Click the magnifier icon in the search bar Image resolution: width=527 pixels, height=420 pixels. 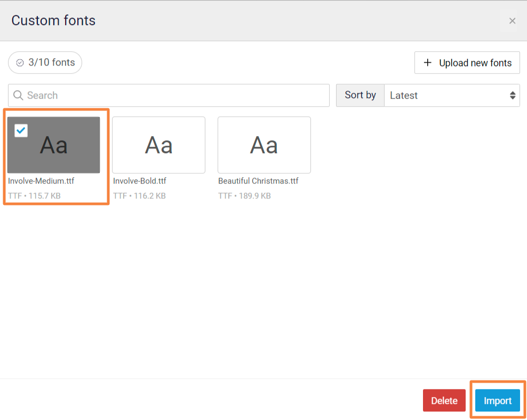coord(18,96)
